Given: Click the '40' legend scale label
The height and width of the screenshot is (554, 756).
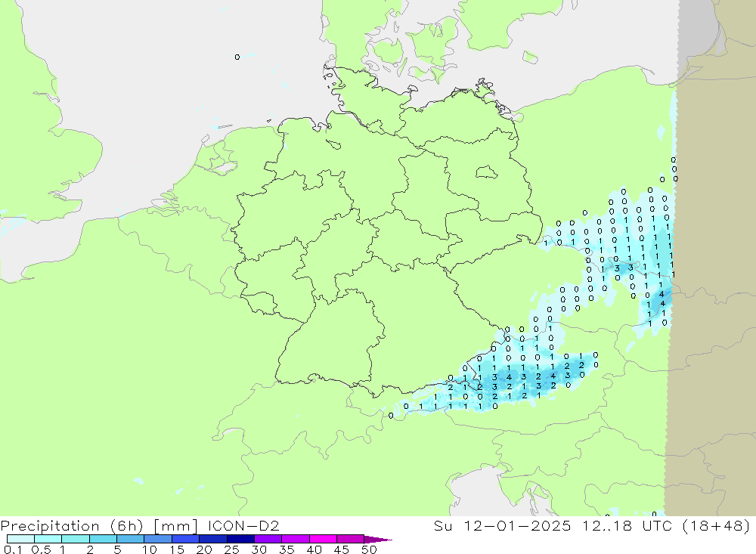Looking at the screenshot, I should (314, 549).
